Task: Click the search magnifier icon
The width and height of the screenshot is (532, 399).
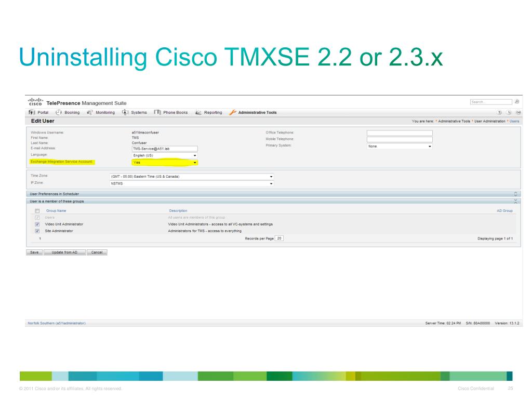Action: (x=517, y=102)
